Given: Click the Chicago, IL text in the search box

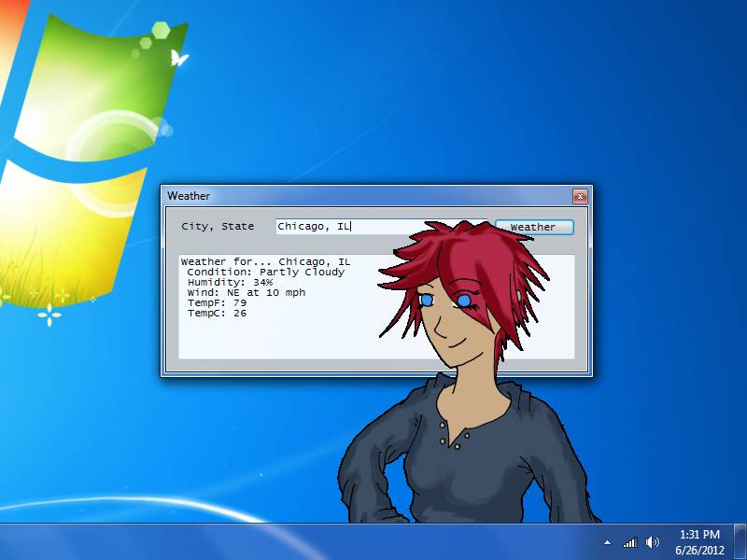Looking at the screenshot, I should [x=315, y=225].
